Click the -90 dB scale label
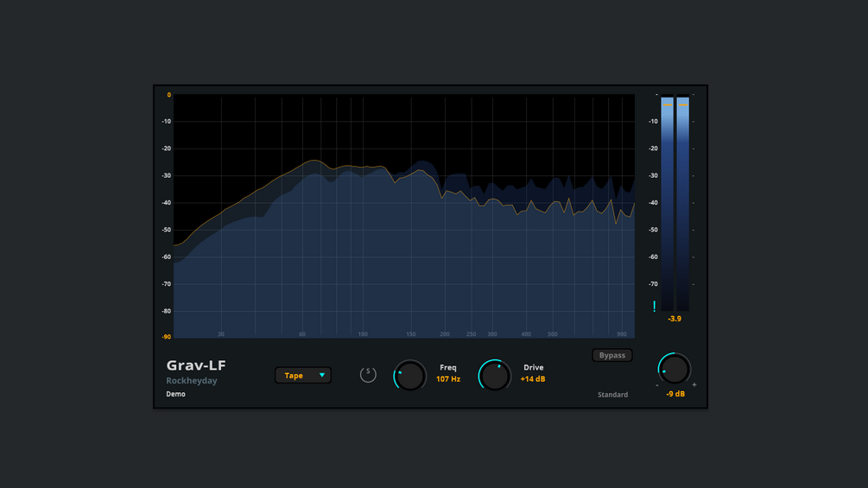Image resolution: width=868 pixels, height=488 pixels. click(167, 336)
